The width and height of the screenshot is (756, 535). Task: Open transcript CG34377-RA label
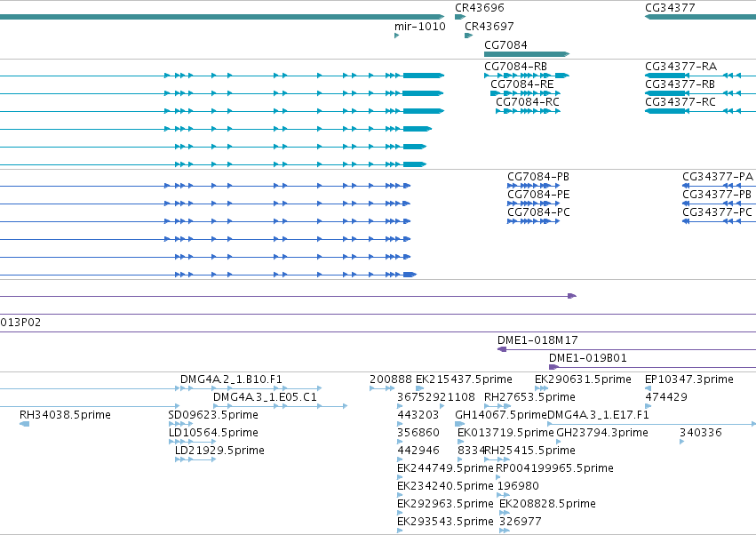pos(680,67)
